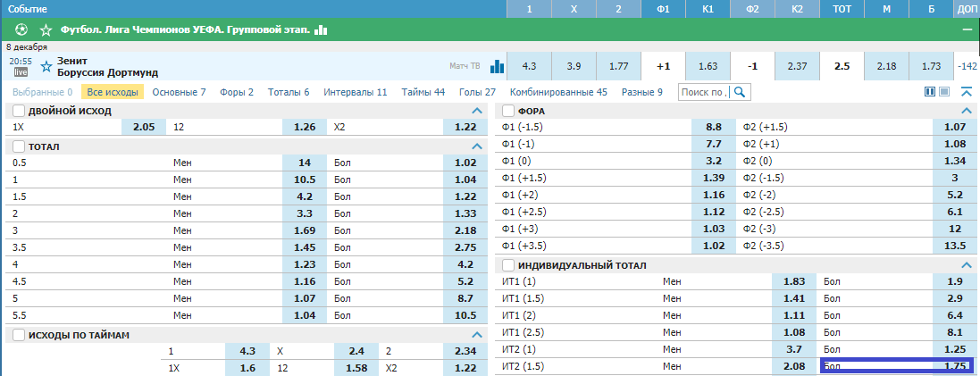Collapse the ТОТАЛ section chevron

coord(477,146)
